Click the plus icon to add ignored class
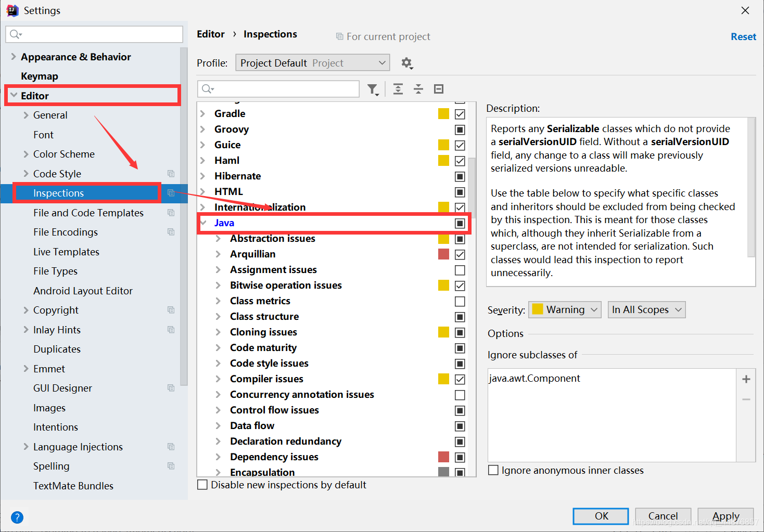 746,379
